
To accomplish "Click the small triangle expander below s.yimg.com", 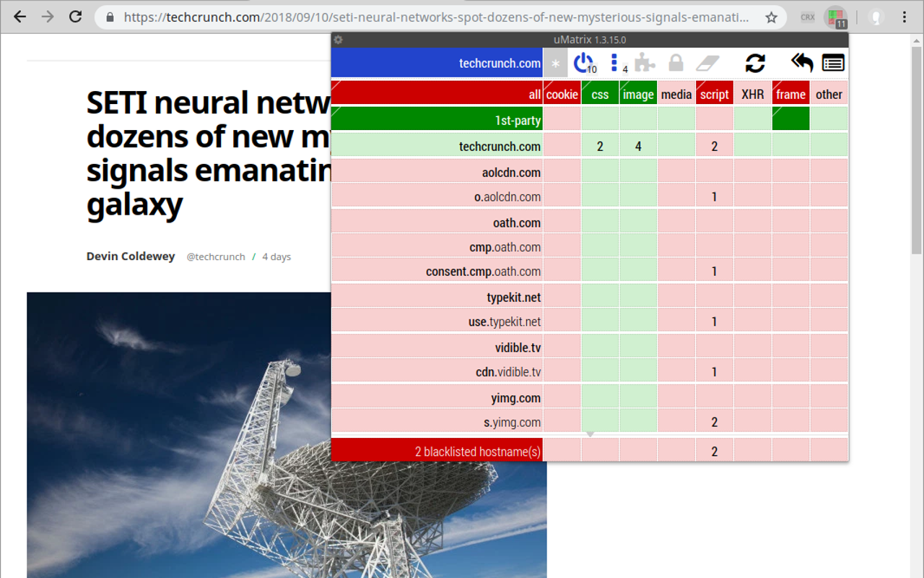I will click(590, 435).
